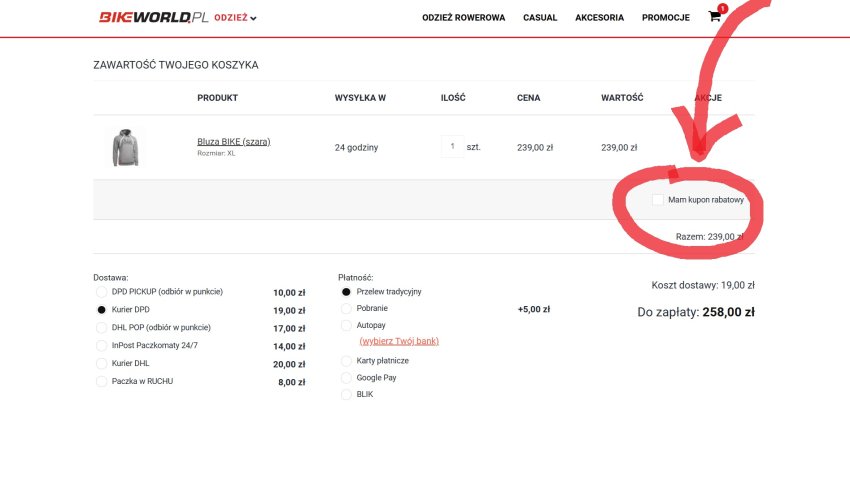Tick the 'Mam kupon rabatowy' checkbox
The image size is (850, 496).
tap(657, 200)
